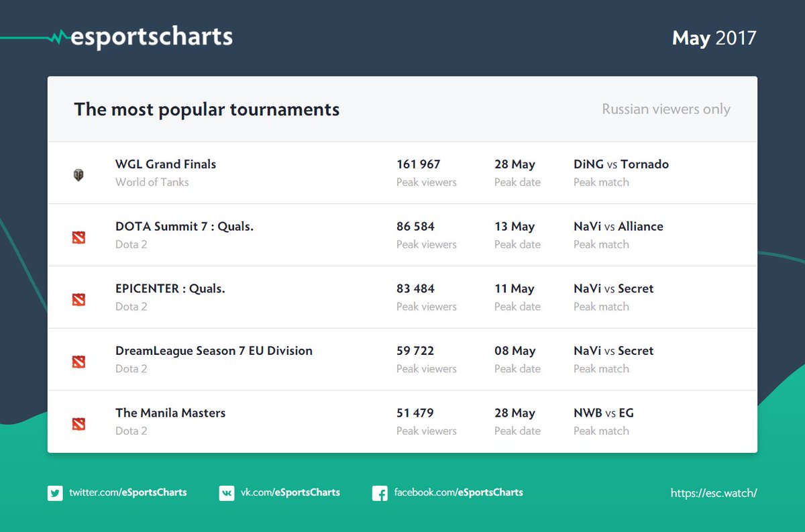Image resolution: width=805 pixels, height=532 pixels.
Task: Click the 28 May date in Manila Masters row
Action: point(515,413)
